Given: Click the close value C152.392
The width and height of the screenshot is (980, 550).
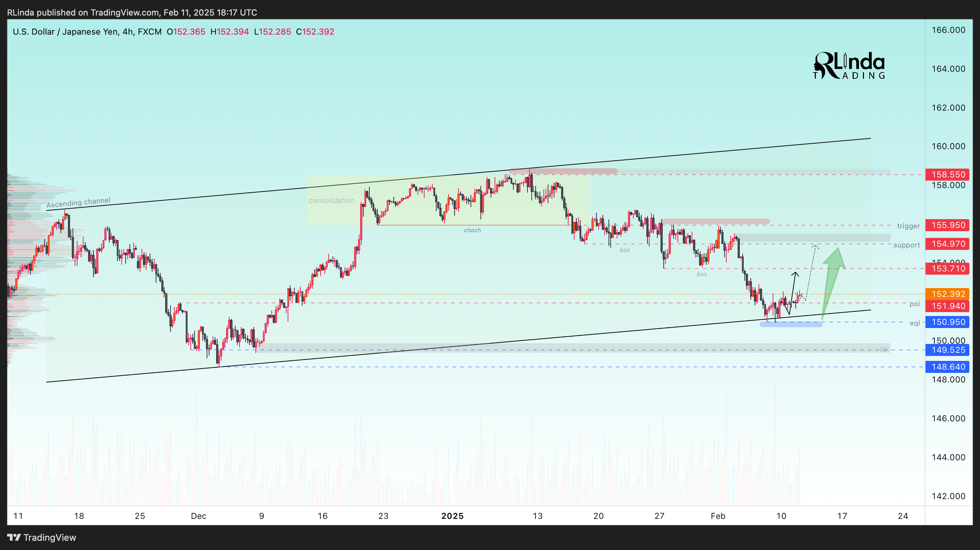Looking at the screenshot, I should tap(315, 31).
